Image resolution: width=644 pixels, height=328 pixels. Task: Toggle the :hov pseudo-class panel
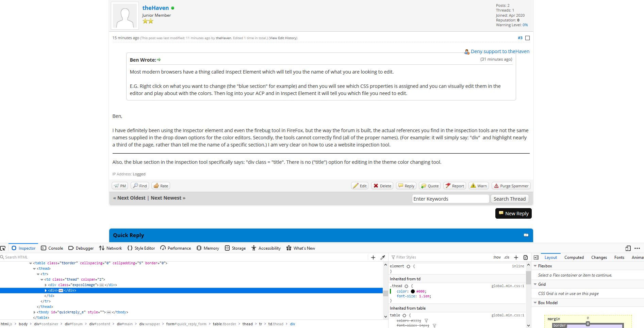click(497, 257)
